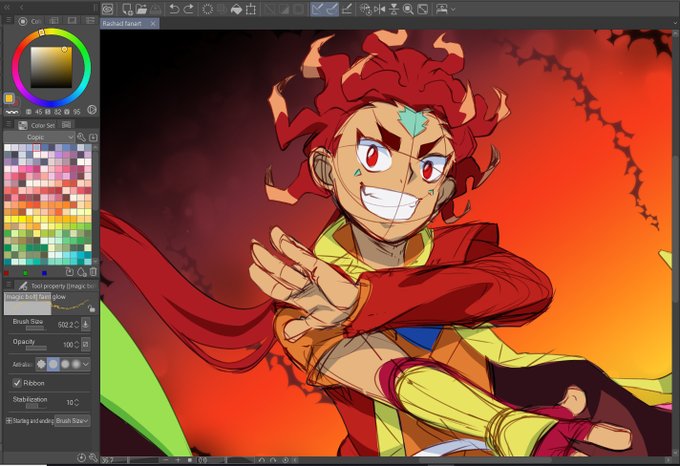680x466 pixels.
Task: Click the magic bolt faint glow stroke preview
Action: click(49, 303)
